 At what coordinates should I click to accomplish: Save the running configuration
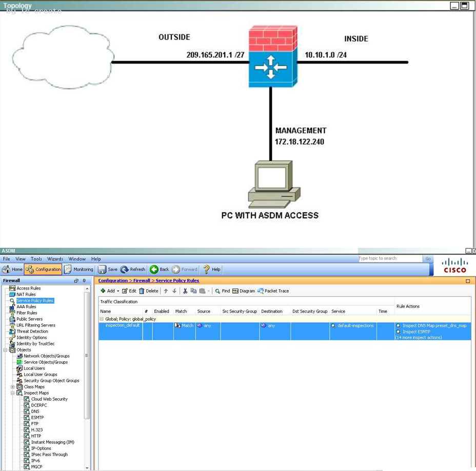pyautogui.click(x=108, y=269)
